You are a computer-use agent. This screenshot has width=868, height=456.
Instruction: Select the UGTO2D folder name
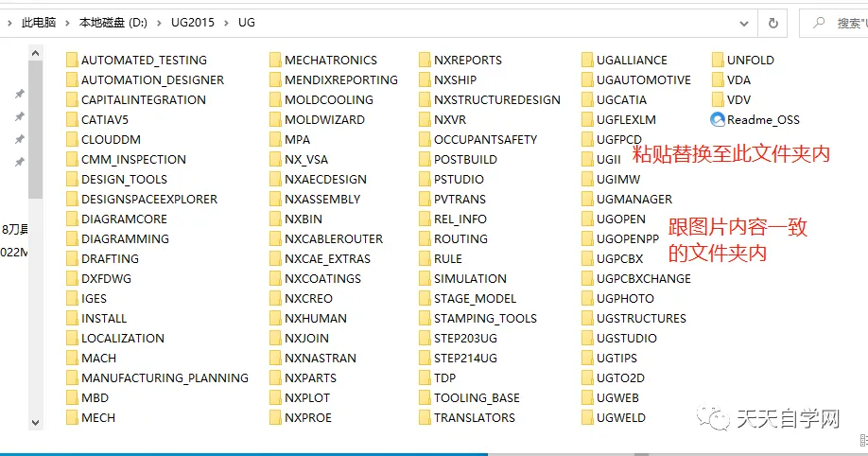[620, 377]
